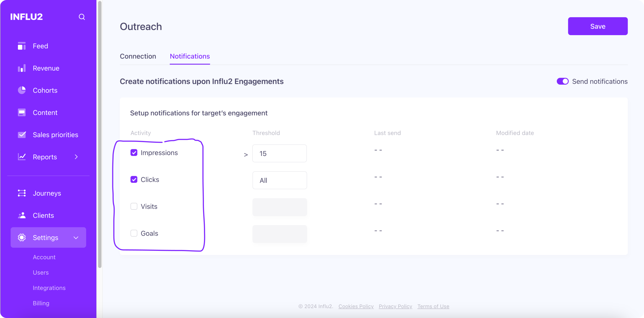Uncheck the Clicks checkbox

tap(134, 179)
